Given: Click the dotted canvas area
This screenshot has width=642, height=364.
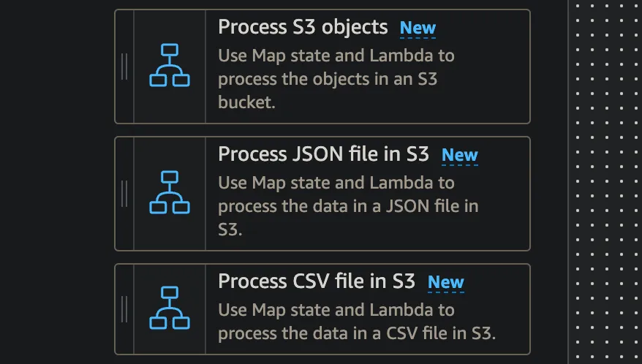Looking at the screenshot, I should point(607,183).
